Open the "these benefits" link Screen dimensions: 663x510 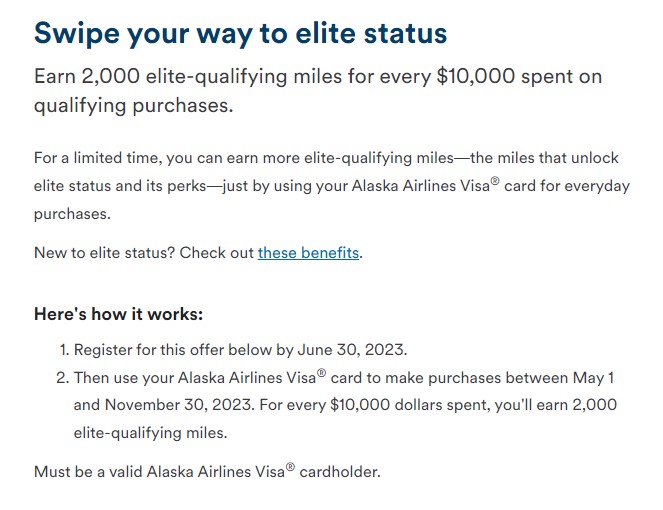[308, 252]
